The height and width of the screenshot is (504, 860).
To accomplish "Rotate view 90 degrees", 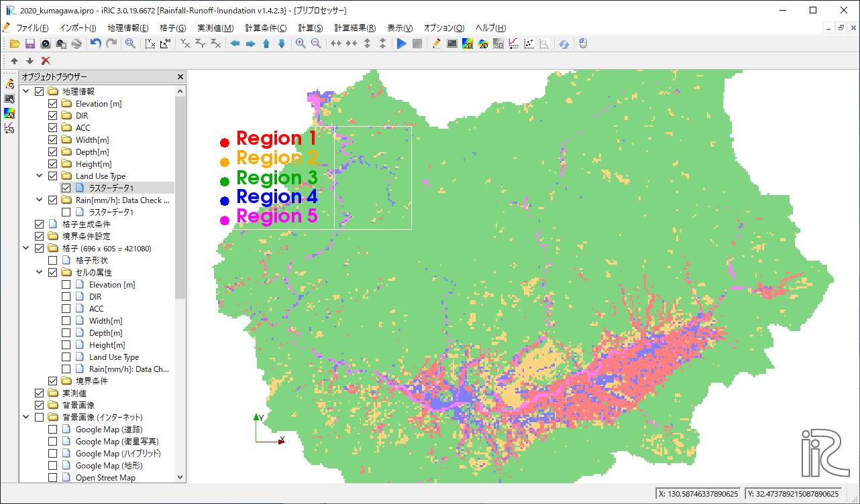I will coord(165,44).
